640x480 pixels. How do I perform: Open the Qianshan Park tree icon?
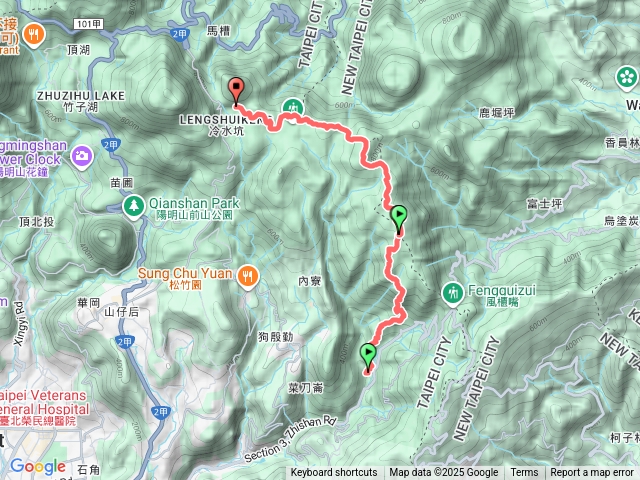134,207
